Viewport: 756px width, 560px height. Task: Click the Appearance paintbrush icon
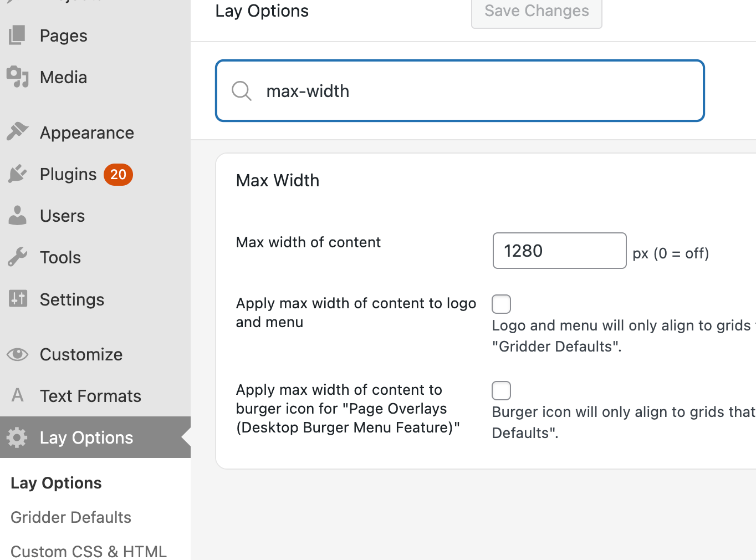pyautogui.click(x=17, y=132)
